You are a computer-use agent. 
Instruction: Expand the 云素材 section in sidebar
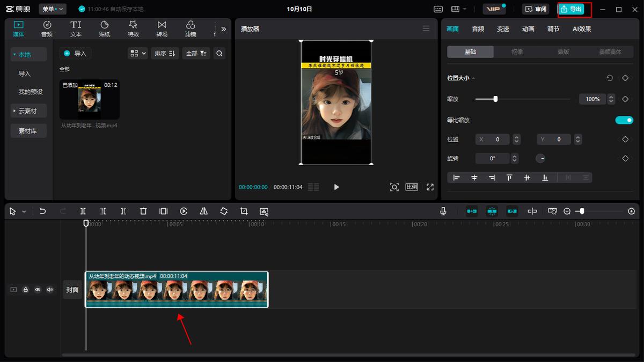[x=28, y=111]
